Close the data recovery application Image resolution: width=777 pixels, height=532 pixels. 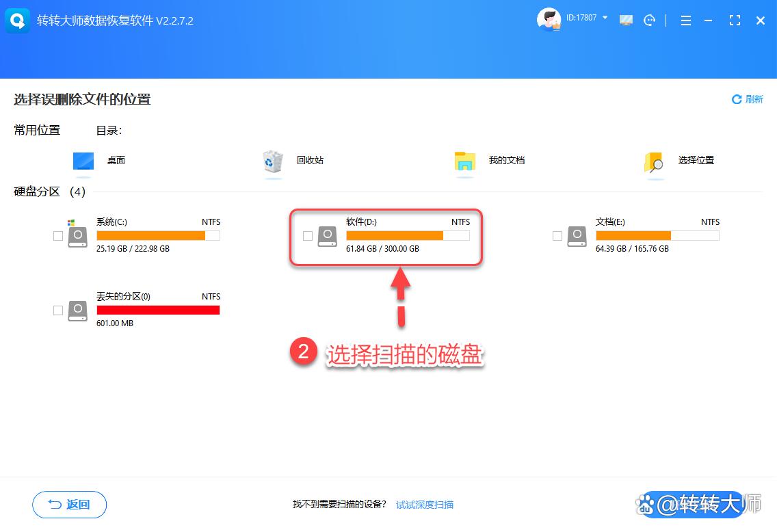pyautogui.click(x=760, y=21)
